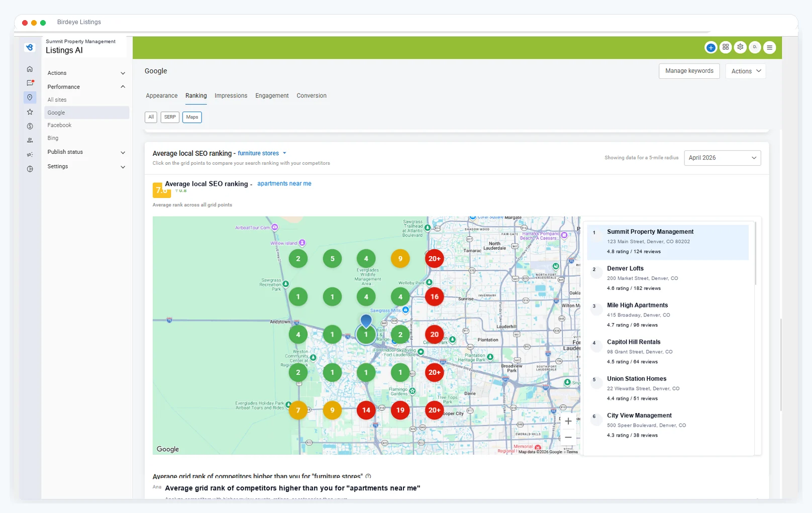
Task: Open the Contacts people icon
Action: click(x=30, y=140)
